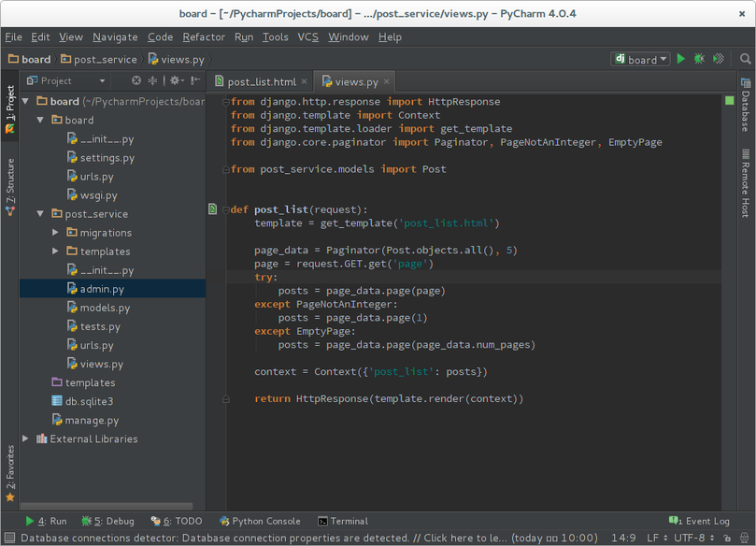Open manage.py in project tree
The image size is (756, 546).
pyautogui.click(x=85, y=420)
